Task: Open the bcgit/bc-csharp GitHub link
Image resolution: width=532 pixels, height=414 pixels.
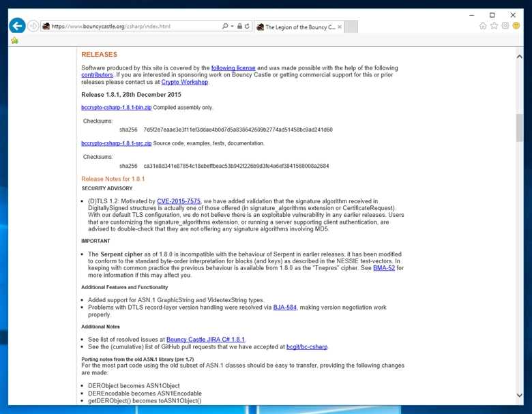Action: [307, 346]
